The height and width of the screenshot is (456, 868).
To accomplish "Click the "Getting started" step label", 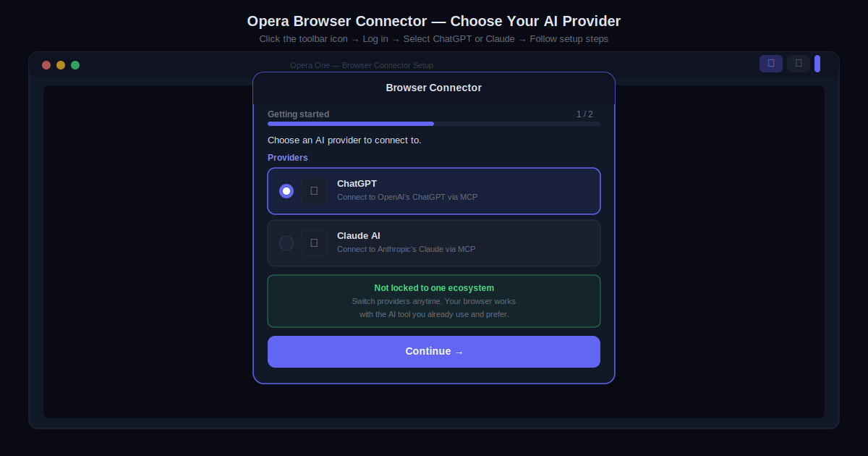I will pyautogui.click(x=298, y=114).
